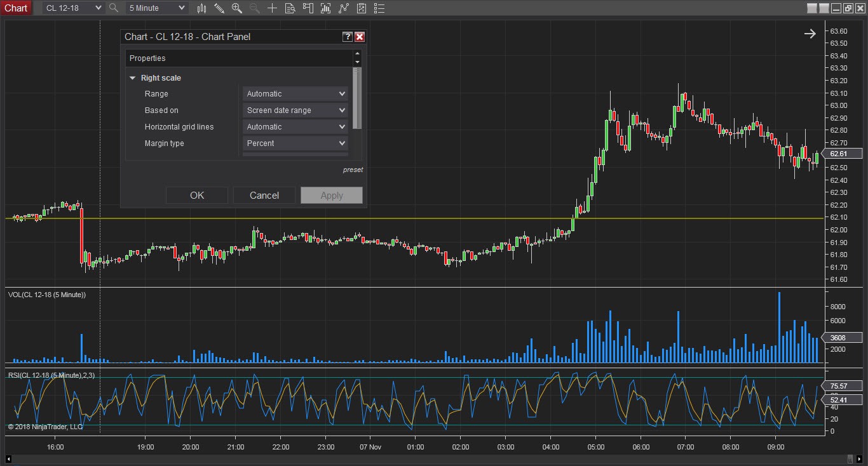
Task: Click the Properties header down arrow
Action: (x=357, y=62)
